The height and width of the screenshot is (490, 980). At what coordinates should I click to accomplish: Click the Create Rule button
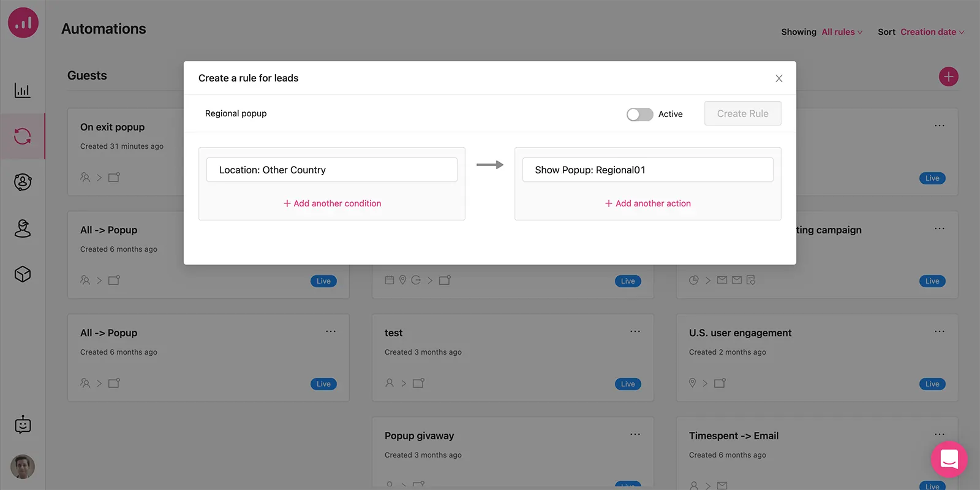point(742,113)
